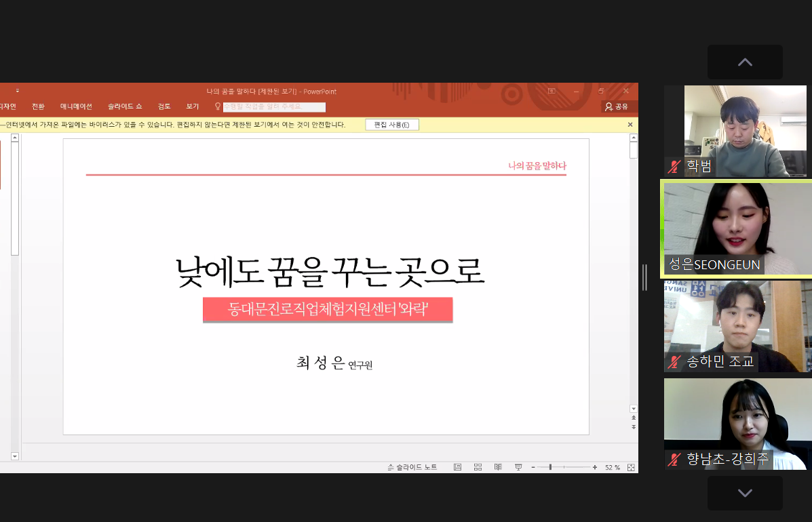Open the 슬라이드 쇼 ribbon tab

125,106
